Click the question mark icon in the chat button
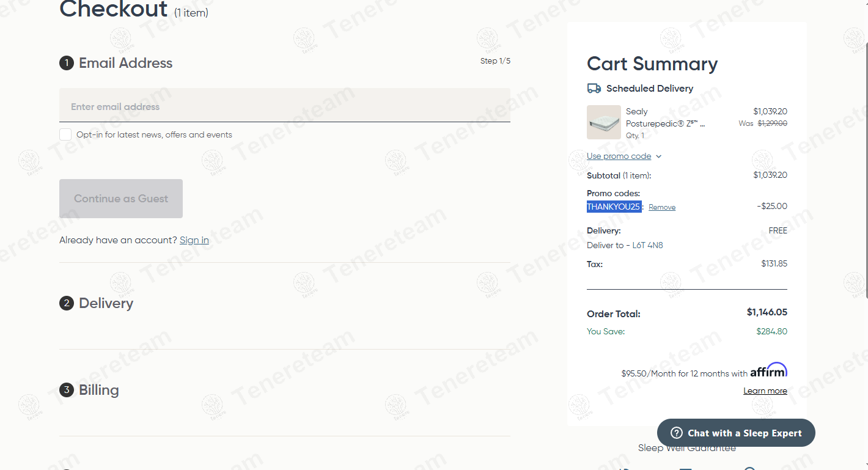868x470 pixels. point(676,433)
